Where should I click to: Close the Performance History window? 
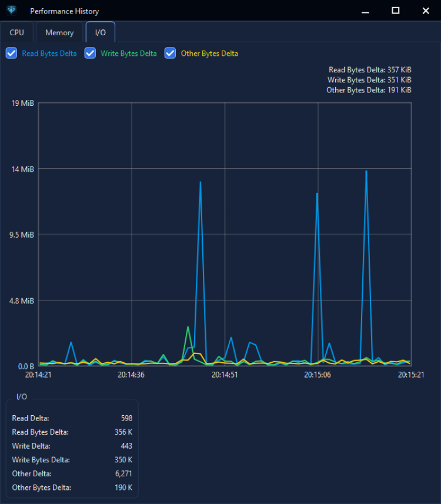(x=426, y=11)
